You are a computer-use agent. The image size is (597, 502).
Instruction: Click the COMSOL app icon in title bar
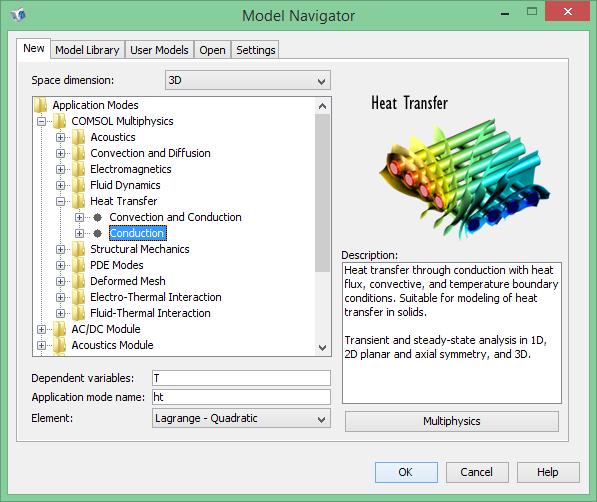18,15
